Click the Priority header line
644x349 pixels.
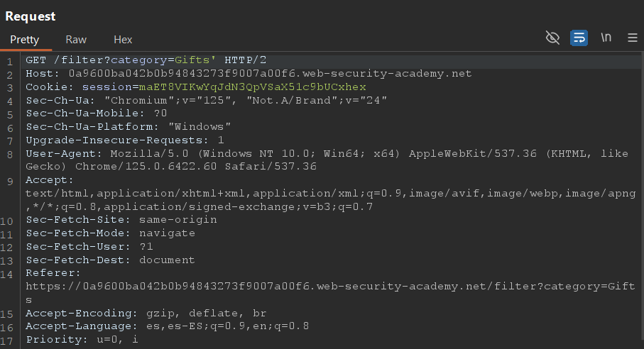coord(82,340)
